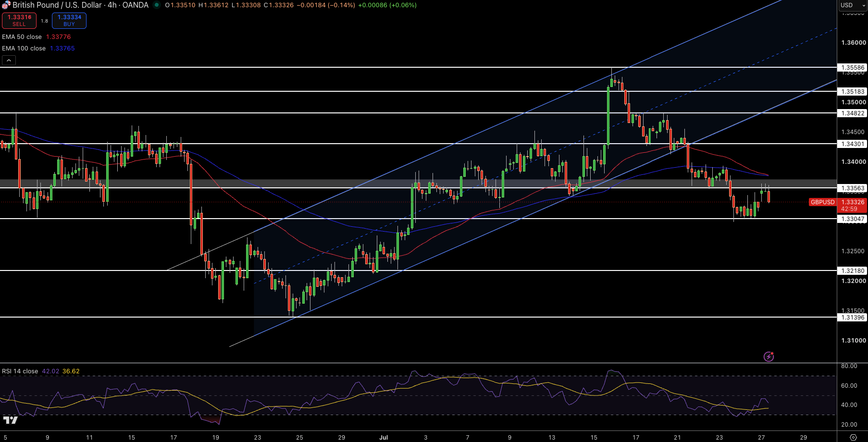Click the RSI value 42.02
This screenshot has width=868, height=442.
(50, 371)
